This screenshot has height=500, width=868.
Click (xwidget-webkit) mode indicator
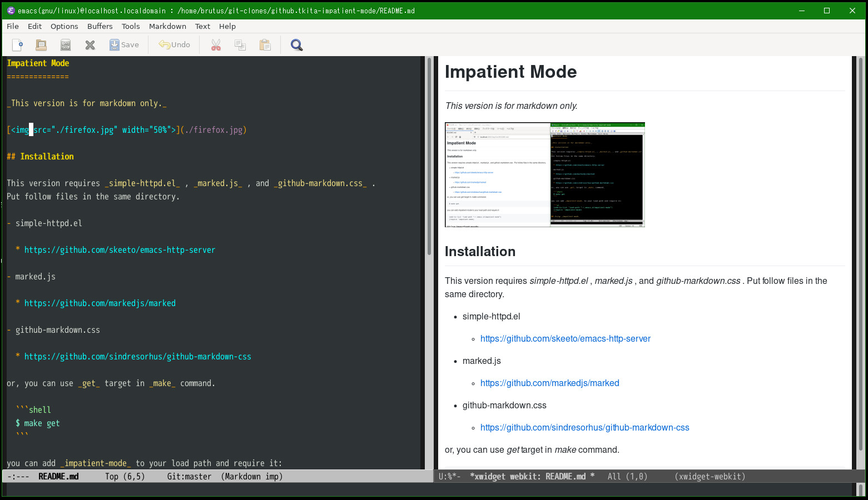coord(710,477)
